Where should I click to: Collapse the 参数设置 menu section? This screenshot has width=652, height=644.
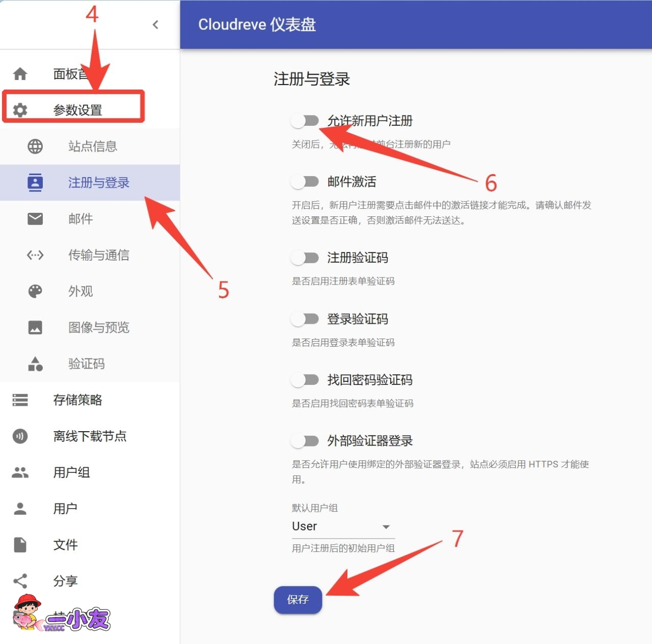(77, 110)
